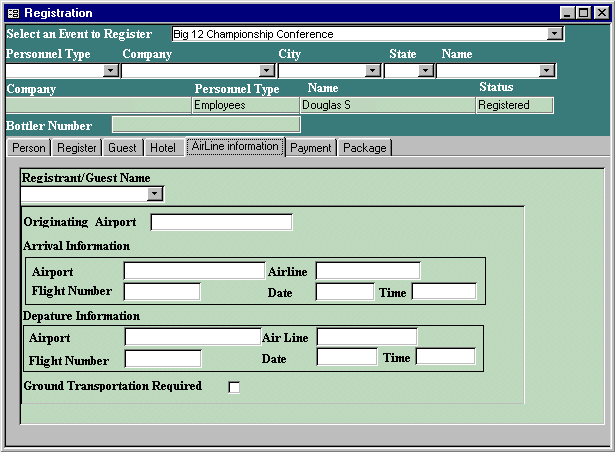Go to the Package tab
This screenshot has width=615, height=452.
point(365,148)
